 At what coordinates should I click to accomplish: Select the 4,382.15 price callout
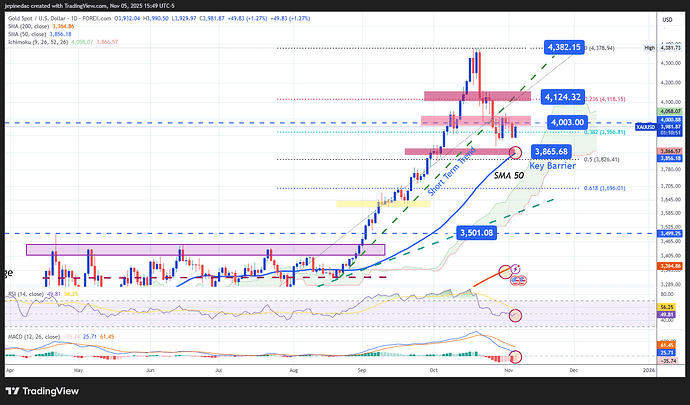tap(563, 47)
